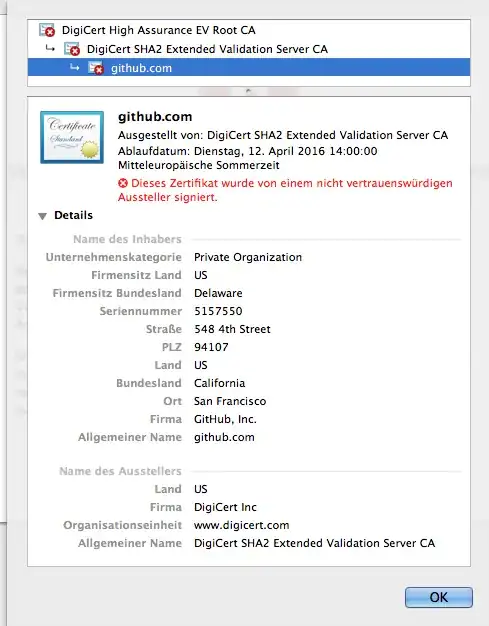Viewport: 489px width, 626px height.
Task: Click the 'Name des Inhabers' section header
Action: (127, 239)
